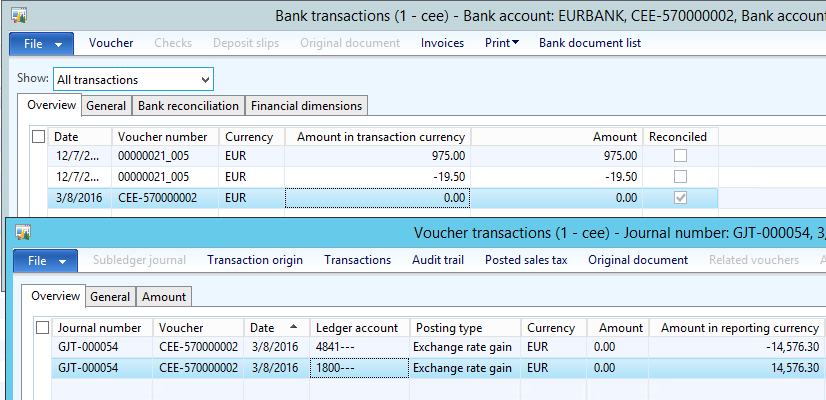Switch to the Bank reconciliation tab

(188, 106)
